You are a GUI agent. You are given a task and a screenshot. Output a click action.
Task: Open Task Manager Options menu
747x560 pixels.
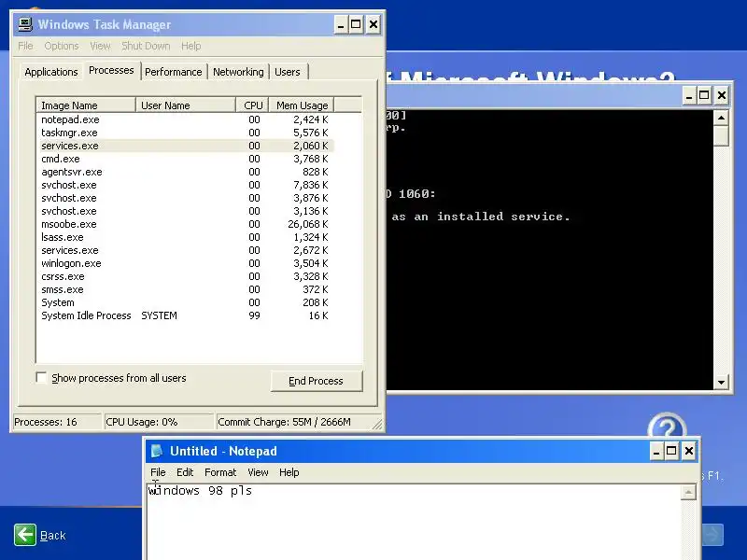point(62,46)
